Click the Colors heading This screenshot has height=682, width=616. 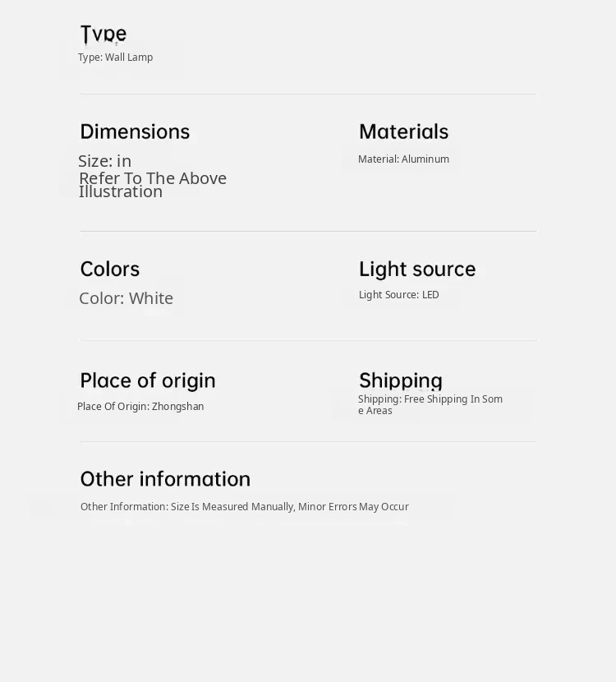coord(110,269)
